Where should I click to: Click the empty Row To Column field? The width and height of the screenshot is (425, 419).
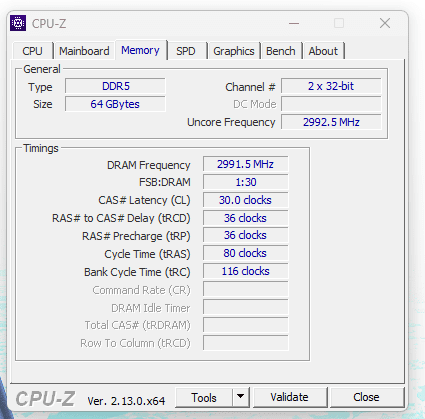point(246,343)
